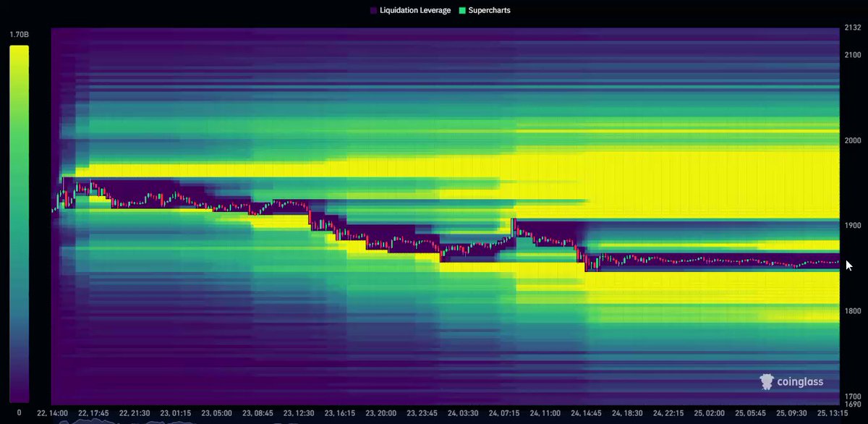Screen dimensions: 868x424
Task: Click the '23, 20:00' time axis label
Action: 381,413
